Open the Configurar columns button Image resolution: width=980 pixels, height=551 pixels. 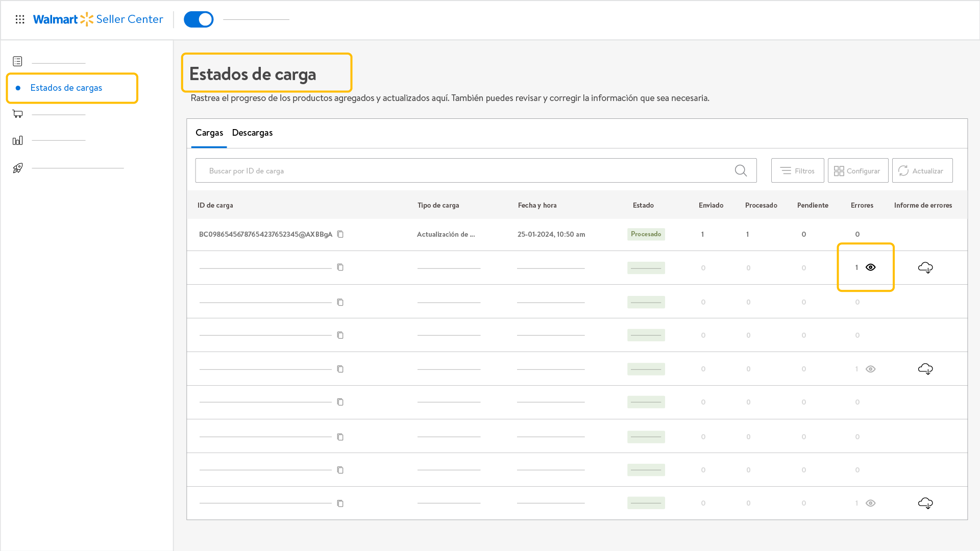[x=857, y=171]
